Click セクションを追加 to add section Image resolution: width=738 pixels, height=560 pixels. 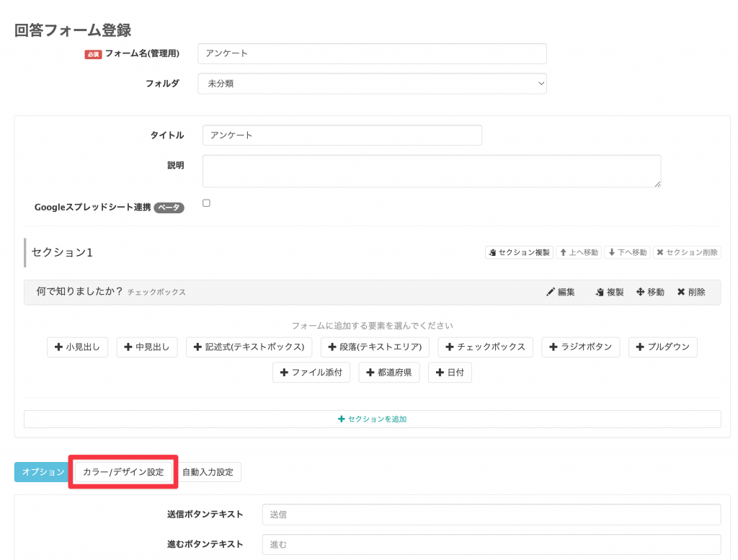[373, 419]
